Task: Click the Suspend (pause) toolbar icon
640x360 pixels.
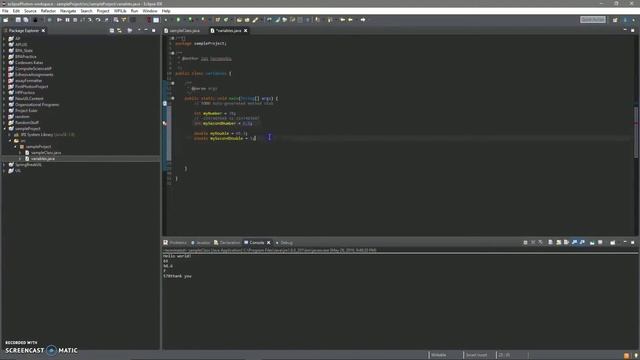Action: click(x=68, y=20)
